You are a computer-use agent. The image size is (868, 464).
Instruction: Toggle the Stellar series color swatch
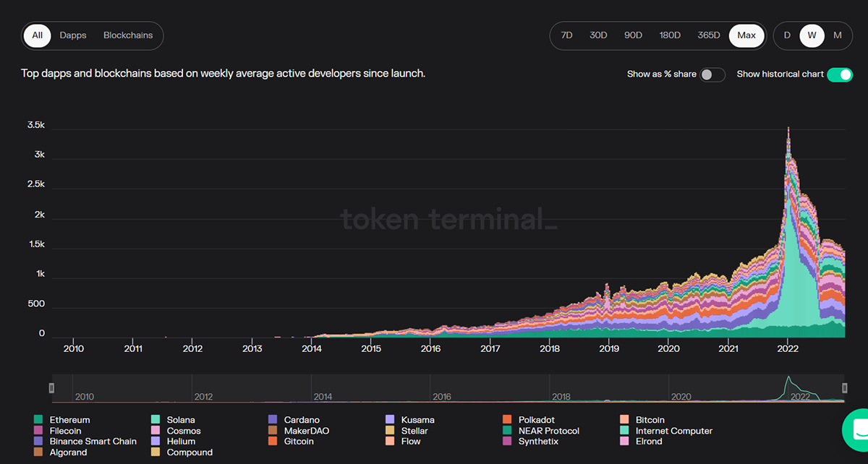[x=390, y=431]
